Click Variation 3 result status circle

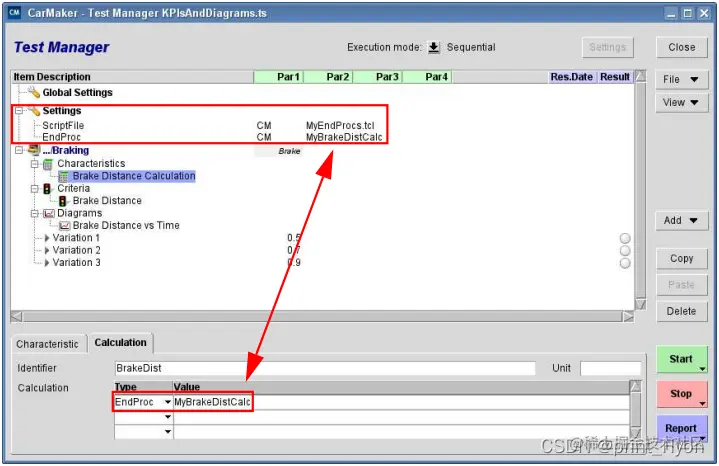tap(625, 263)
